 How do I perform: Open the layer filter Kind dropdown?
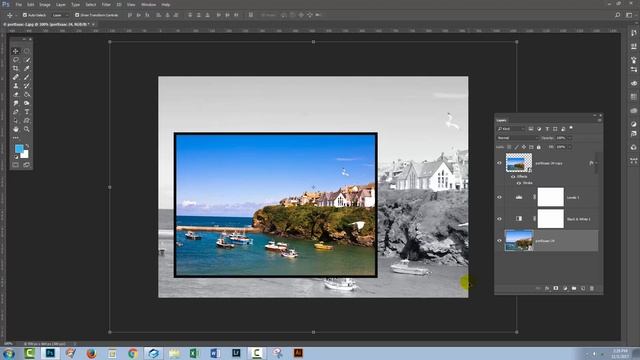coord(511,129)
